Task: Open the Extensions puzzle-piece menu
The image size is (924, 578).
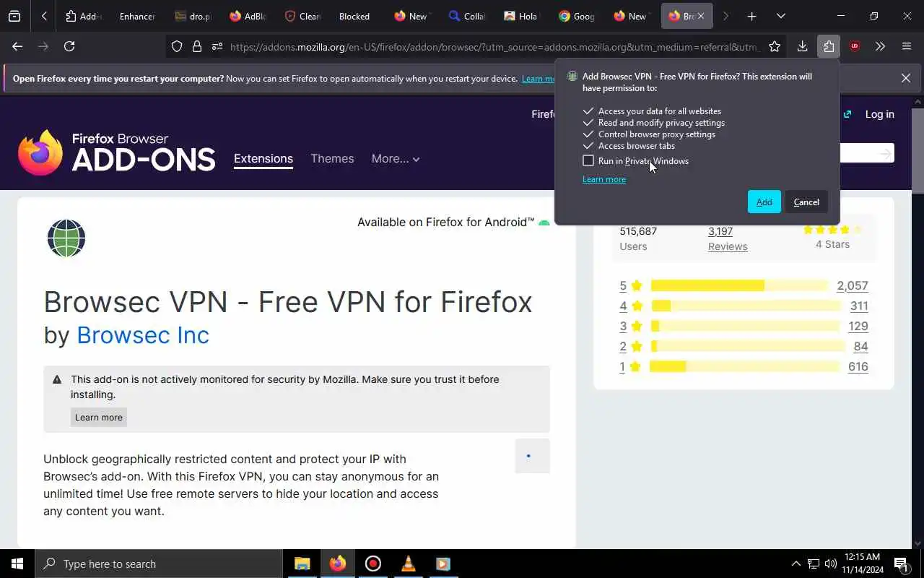Action: 829,46
